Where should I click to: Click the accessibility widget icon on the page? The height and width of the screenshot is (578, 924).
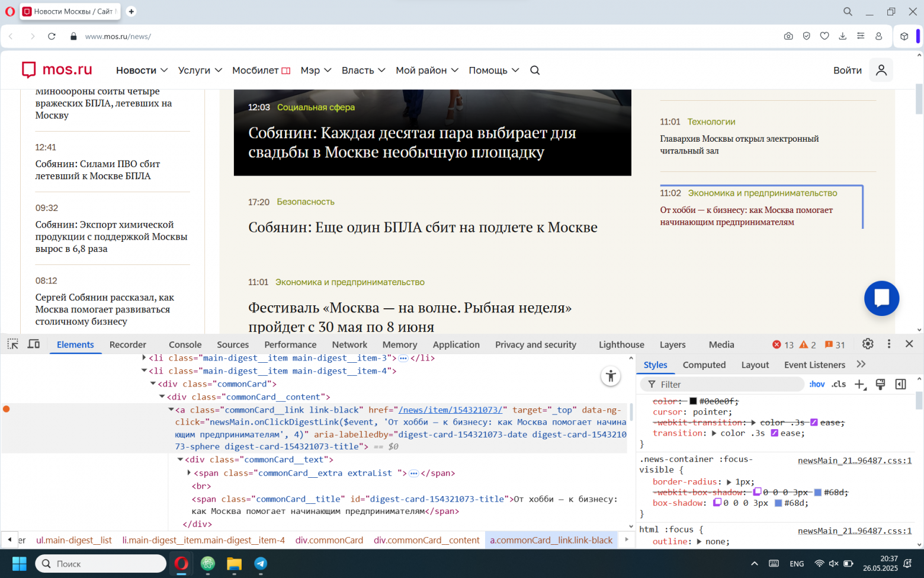611,376
